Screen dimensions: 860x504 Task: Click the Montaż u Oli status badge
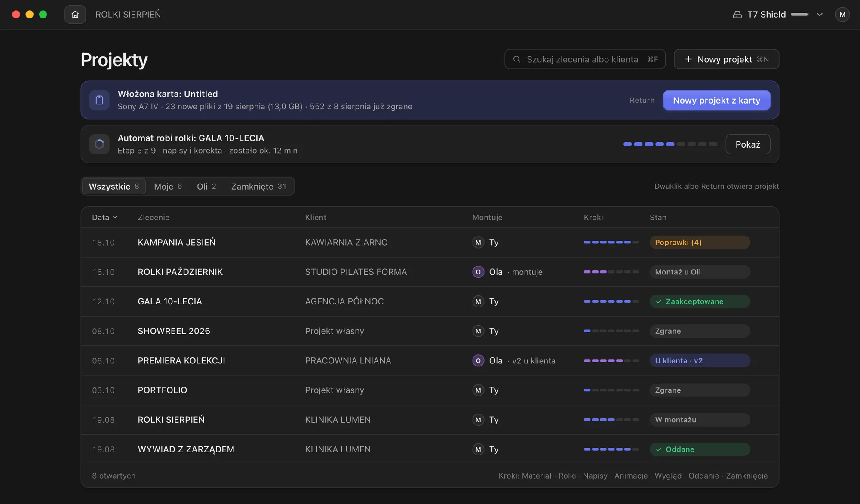click(x=700, y=272)
